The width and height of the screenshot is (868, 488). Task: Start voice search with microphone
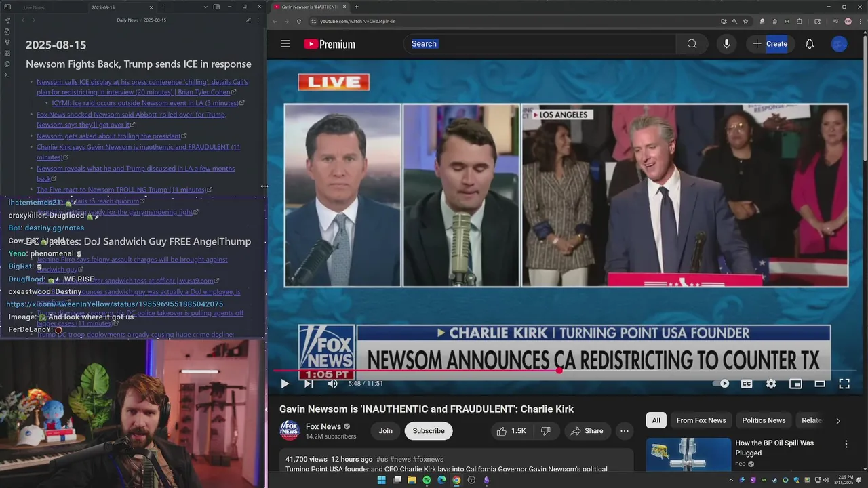(726, 44)
